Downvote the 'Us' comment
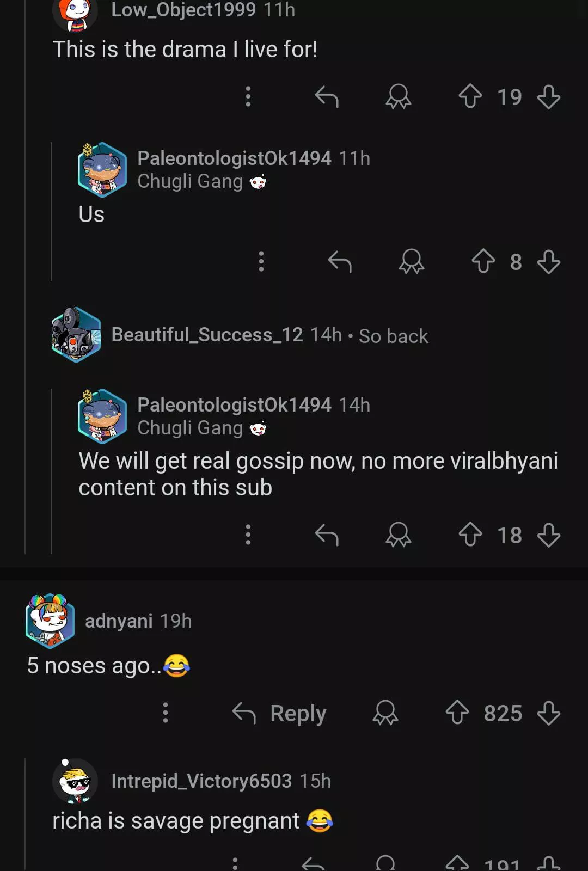Viewport: 588px width, 871px height. pos(548,262)
